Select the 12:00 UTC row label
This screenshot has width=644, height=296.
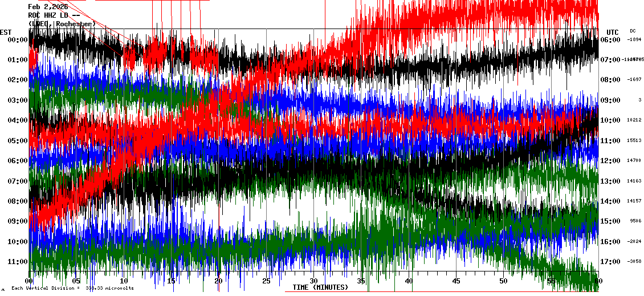610,161
